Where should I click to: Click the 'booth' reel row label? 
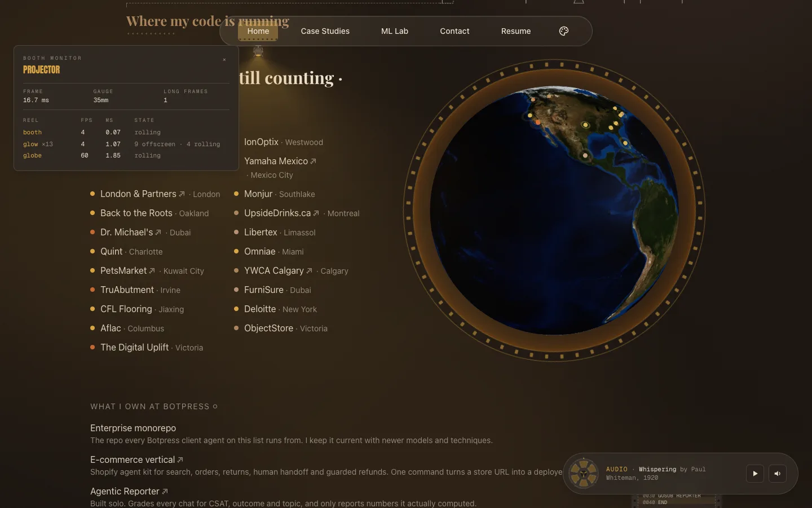coord(32,133)
